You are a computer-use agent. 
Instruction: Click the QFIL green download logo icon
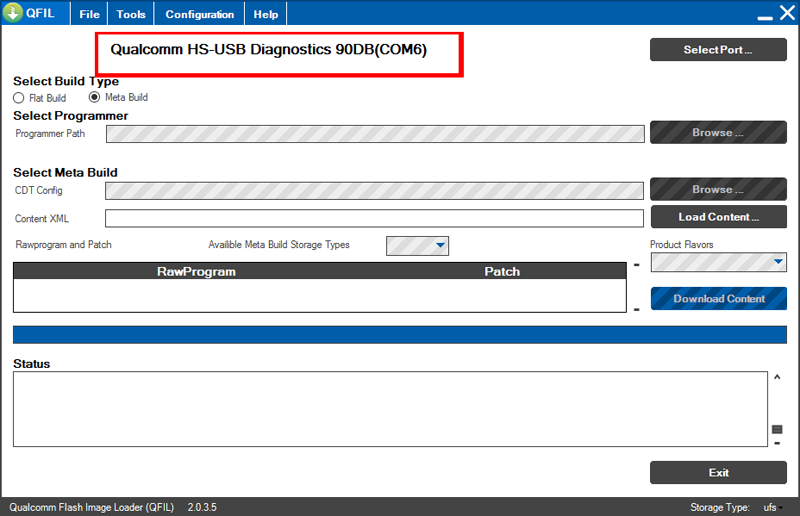point(12,12)
